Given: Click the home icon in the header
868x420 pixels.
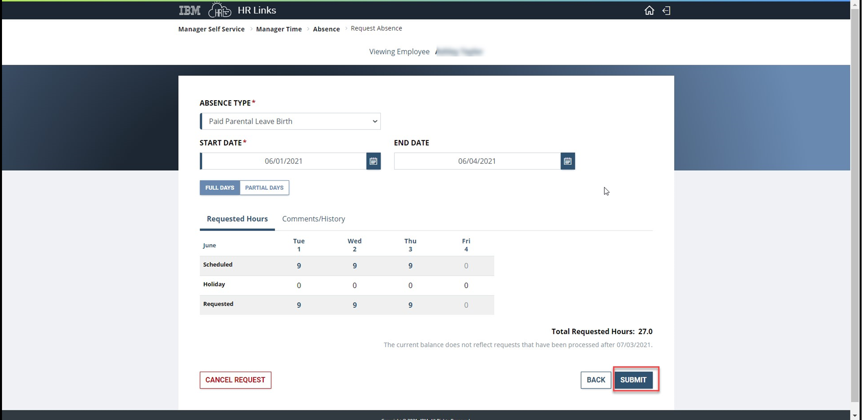Looking at the screenshot, I should (649, 10).
